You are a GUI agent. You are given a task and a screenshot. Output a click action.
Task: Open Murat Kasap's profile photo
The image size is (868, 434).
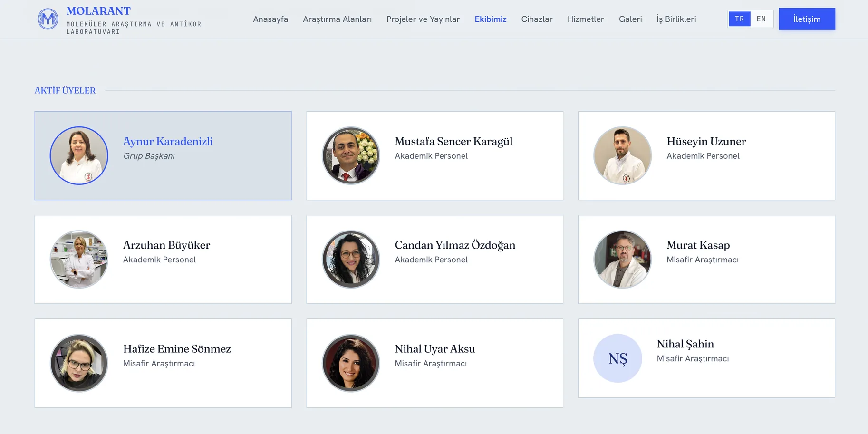click(x=622, y=259)
